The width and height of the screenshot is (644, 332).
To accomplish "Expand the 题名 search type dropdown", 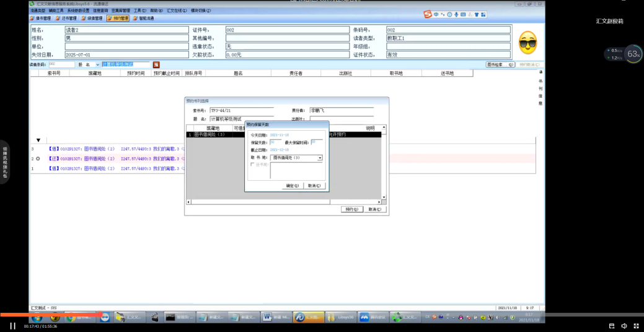I will point(98,65).
